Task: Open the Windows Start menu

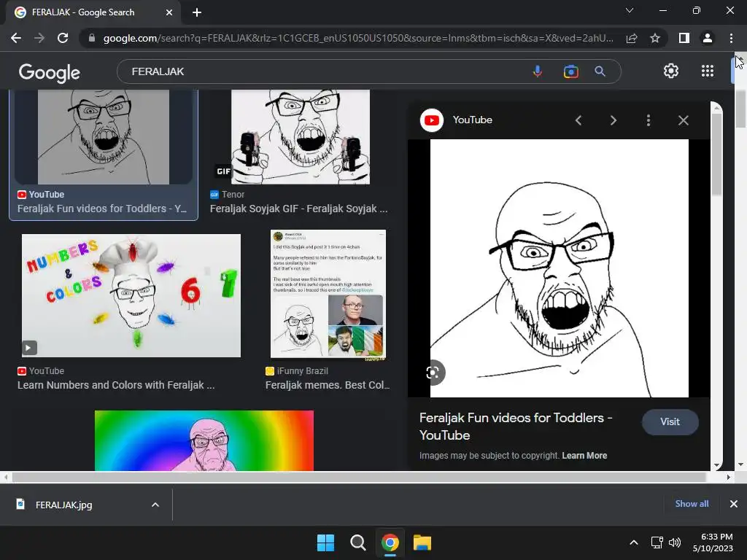Action: (x=326, y=542)
